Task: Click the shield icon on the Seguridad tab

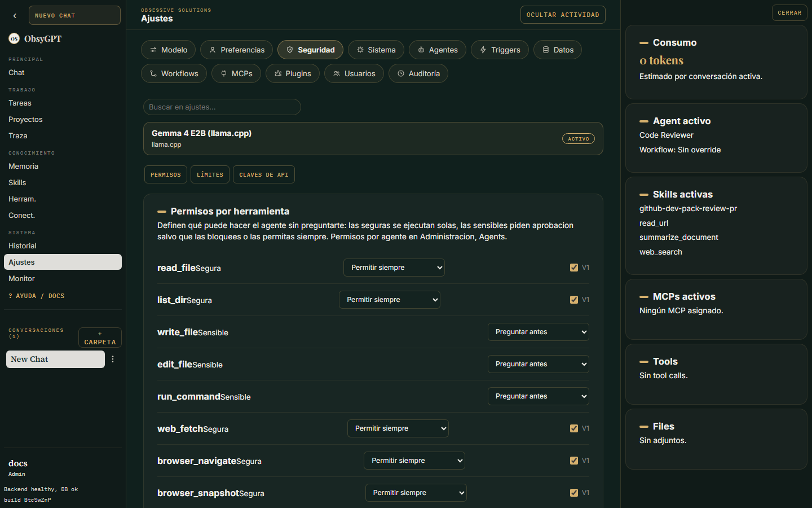Action: [x=290, y=50]
